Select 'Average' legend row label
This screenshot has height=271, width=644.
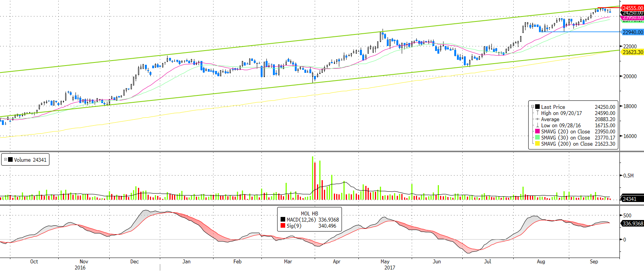550,119
